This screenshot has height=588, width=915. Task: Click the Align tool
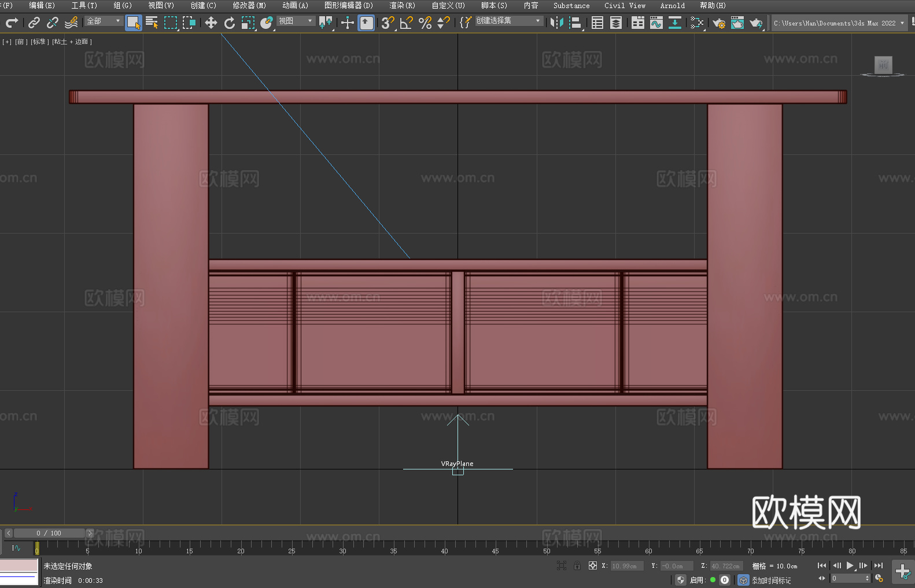click(x=575, y=23)
